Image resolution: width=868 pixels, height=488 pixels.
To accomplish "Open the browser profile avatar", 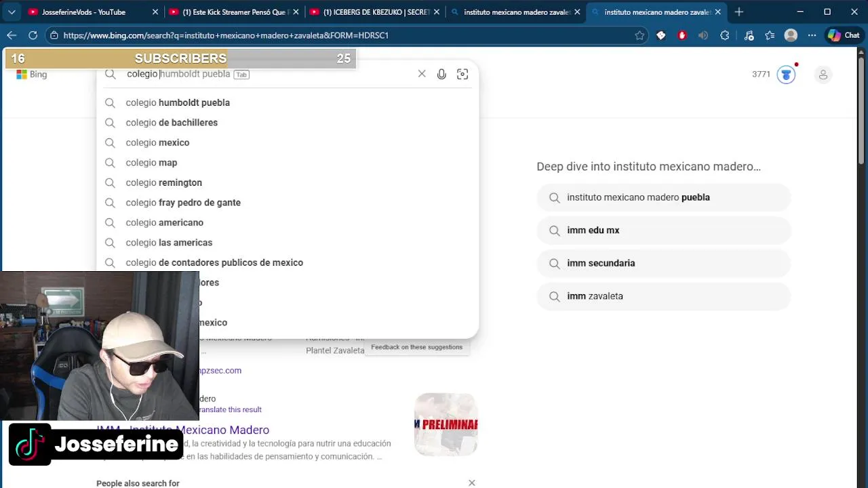I will 791,35.
